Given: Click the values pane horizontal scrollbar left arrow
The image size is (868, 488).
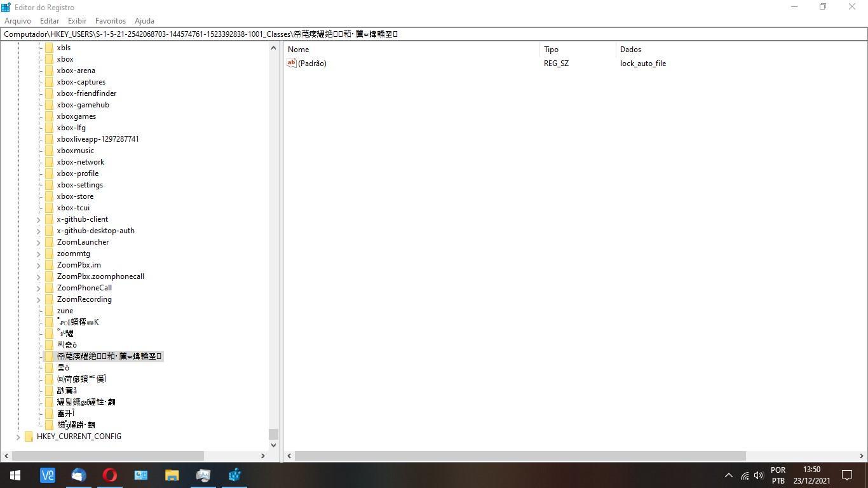Looking at the screenshot, I should (289, 456).
